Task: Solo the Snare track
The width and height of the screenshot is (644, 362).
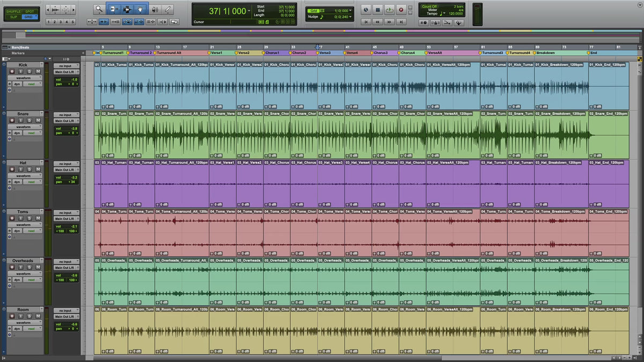Action: pos(30,121)
